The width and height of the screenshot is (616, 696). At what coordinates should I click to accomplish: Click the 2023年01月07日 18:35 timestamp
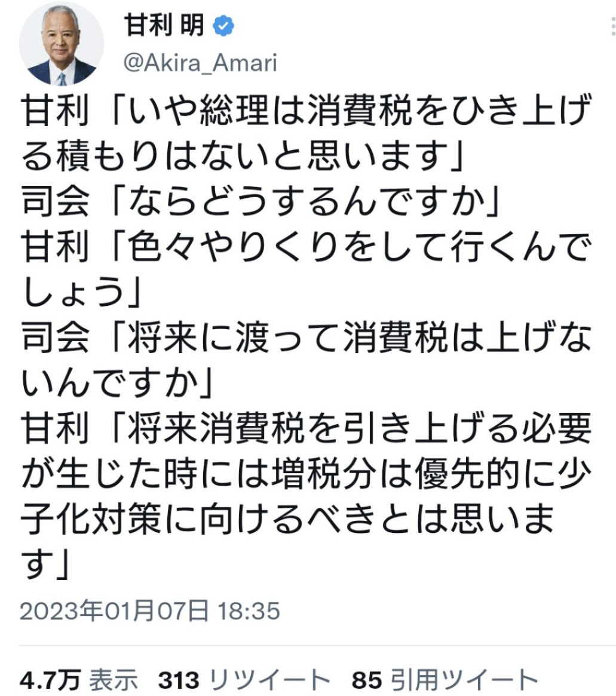(x=150, y=611)
